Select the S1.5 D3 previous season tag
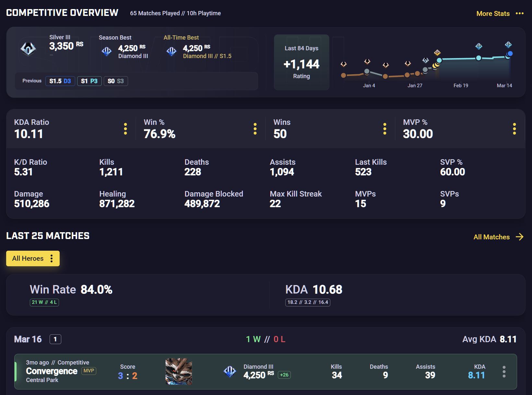The image size is (532, 395). point(60,81)
